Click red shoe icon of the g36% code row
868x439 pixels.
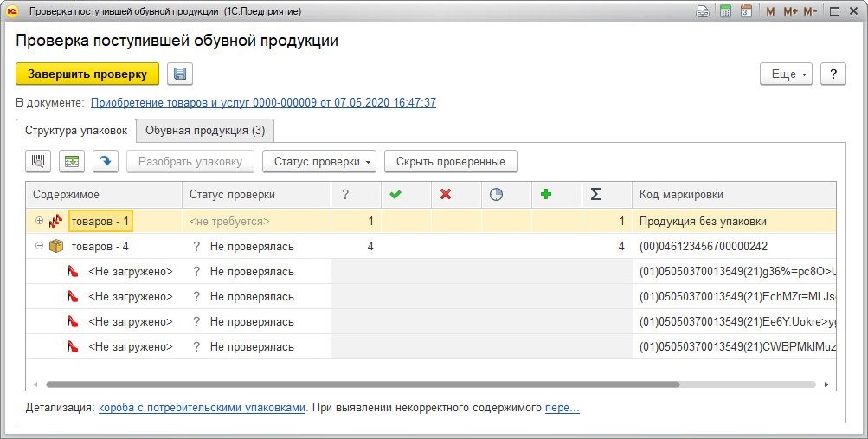(73, 271)
